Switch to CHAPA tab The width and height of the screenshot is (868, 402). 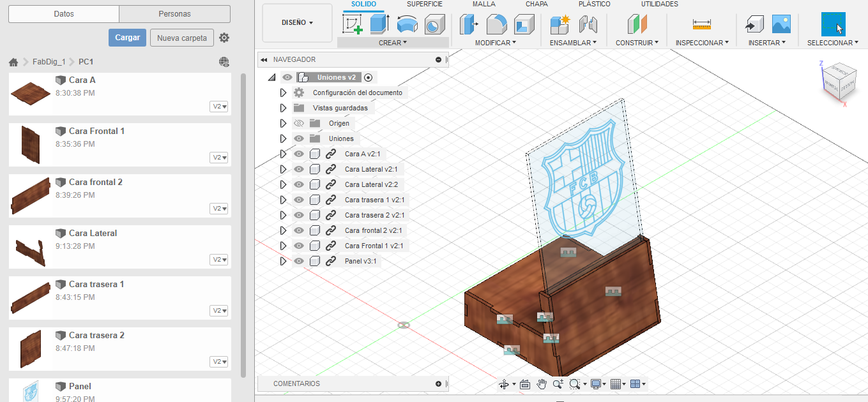(537, 4)
